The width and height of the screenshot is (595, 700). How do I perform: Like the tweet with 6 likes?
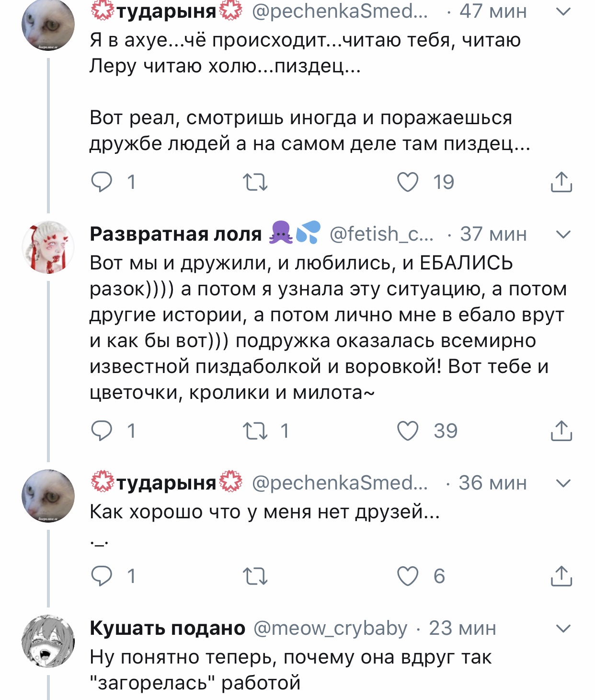coord(408,576)
